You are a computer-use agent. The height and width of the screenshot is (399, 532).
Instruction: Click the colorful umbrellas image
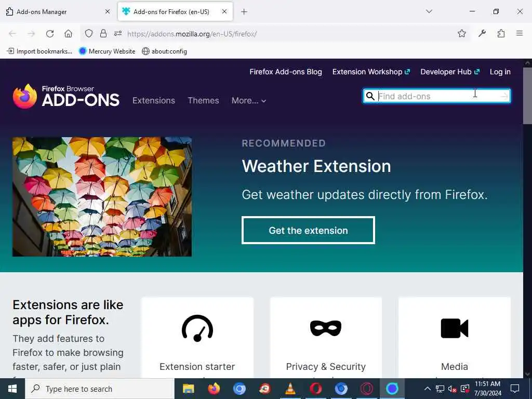[102, 197]
